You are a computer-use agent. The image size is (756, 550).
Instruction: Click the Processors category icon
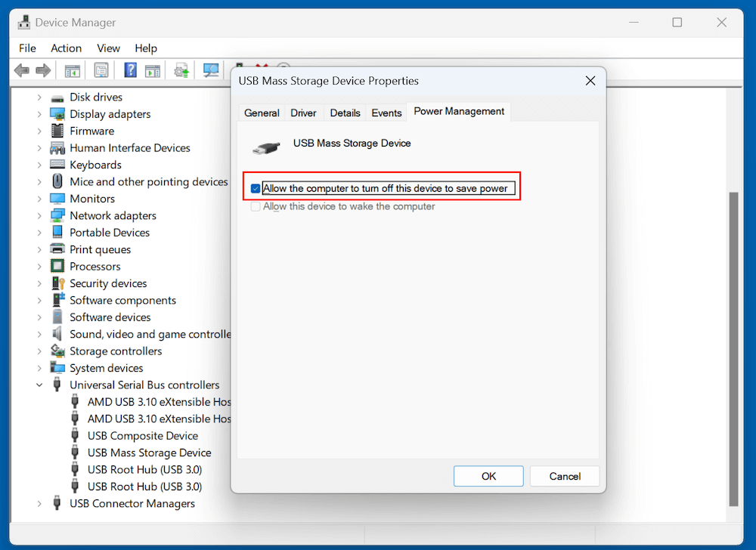click(x=57, y=267)
